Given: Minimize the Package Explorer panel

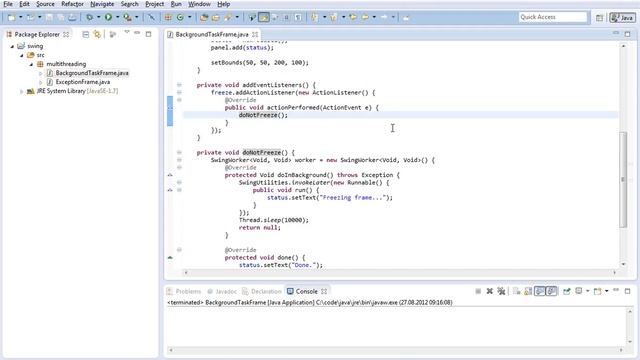Looking at the screenshot, I should pyautogui.click(x=137, y=33).
